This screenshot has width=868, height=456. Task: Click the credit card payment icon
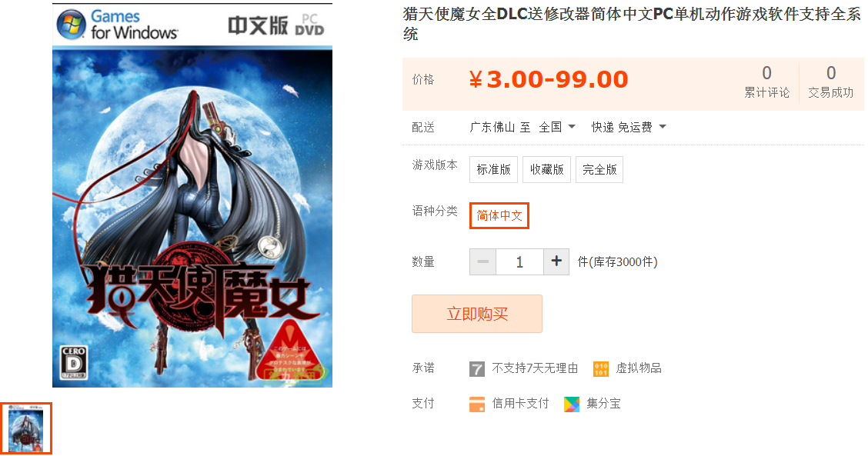(476, 404)
